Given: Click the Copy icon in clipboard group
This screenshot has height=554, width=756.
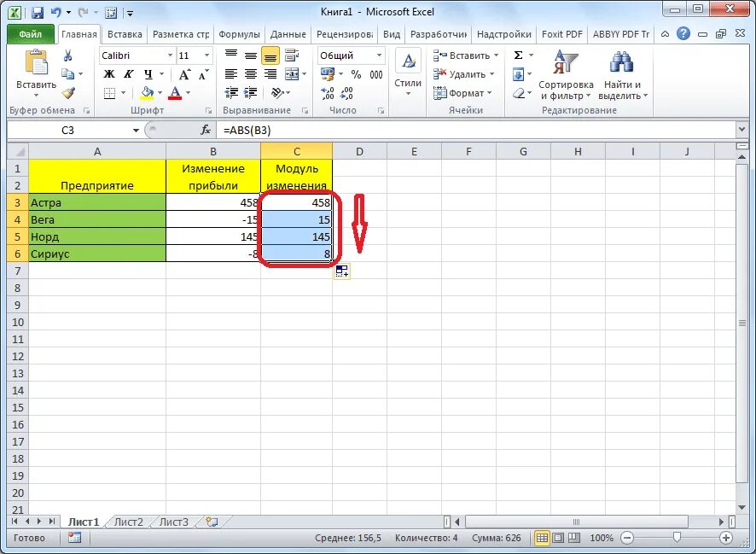Looking at the screenshot, I should (x=68, y=73).
